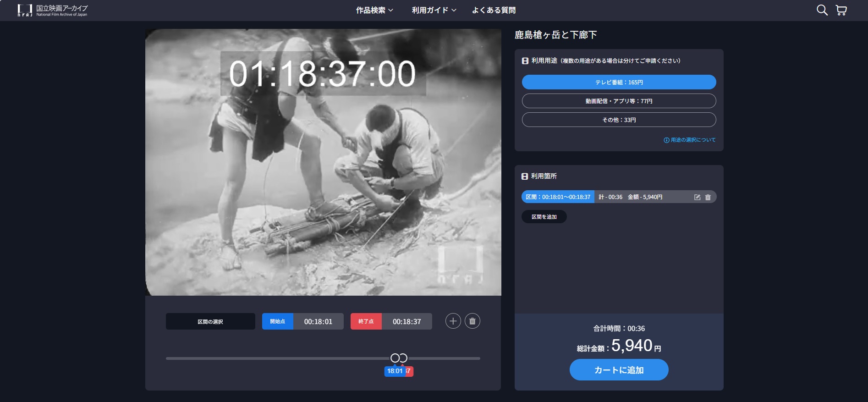This screenshot has width=868, height=402.
Task: Click info link 用途の選択について
Action: pos(689,140)
